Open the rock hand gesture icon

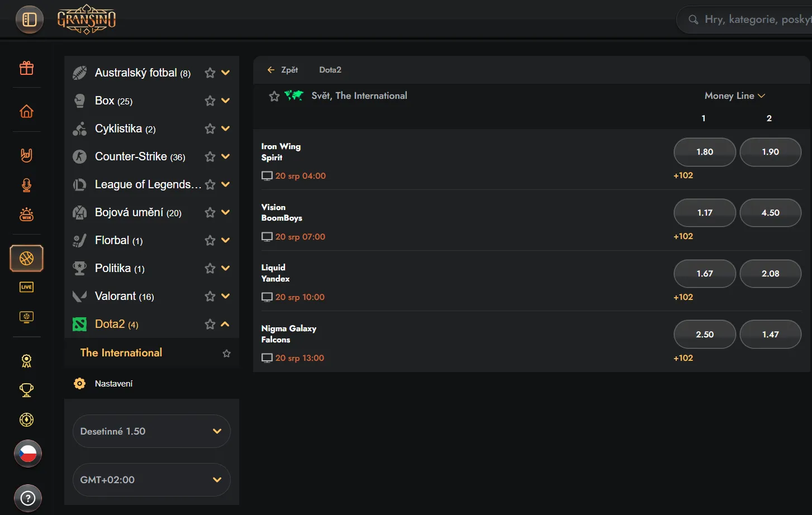pos(26,155)
